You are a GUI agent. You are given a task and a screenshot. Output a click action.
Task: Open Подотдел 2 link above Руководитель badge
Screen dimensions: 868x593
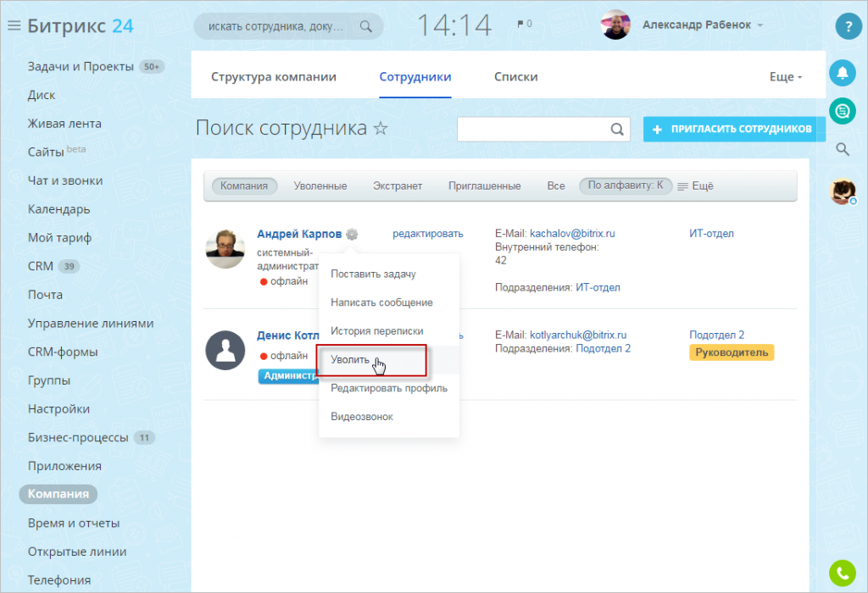(716, 335)
